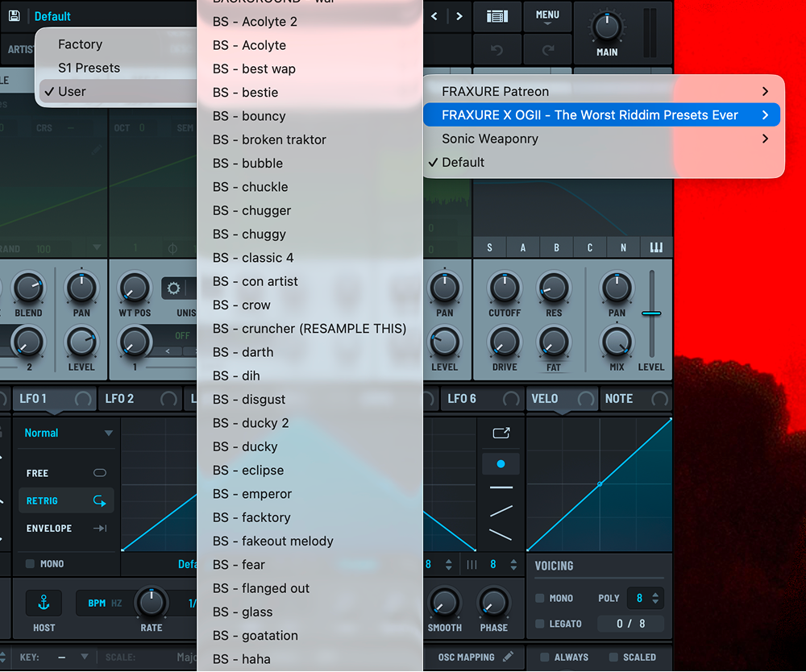The image size is (806, 672).
Task: Turn the BLEND knob
Action: click(29, 288)
